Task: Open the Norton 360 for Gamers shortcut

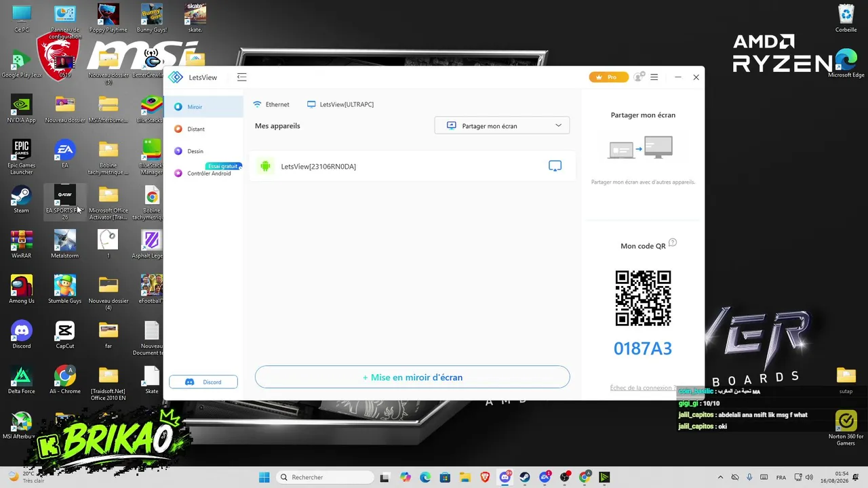Action: [x=846, y=428]
